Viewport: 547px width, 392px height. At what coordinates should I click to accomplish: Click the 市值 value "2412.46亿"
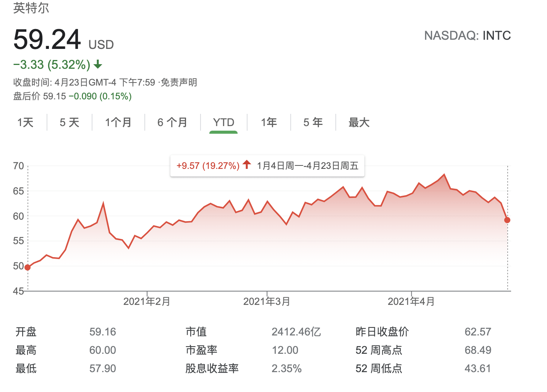point(297,332)
